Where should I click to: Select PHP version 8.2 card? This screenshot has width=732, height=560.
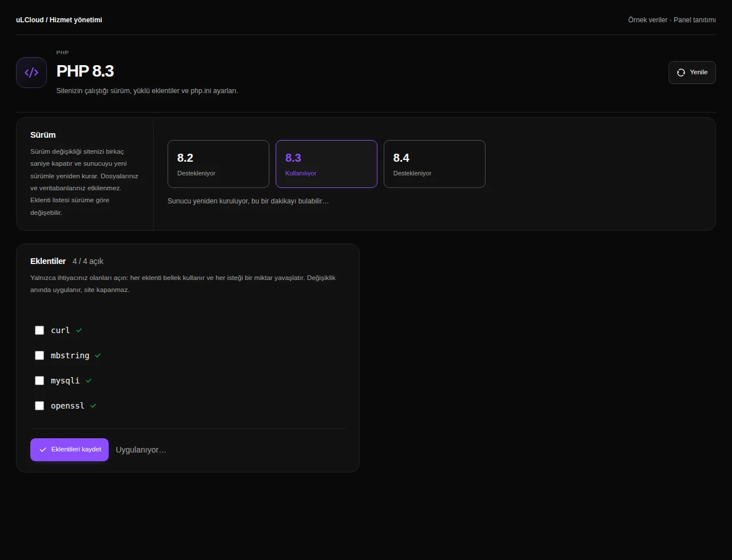[x=218, y=164]
